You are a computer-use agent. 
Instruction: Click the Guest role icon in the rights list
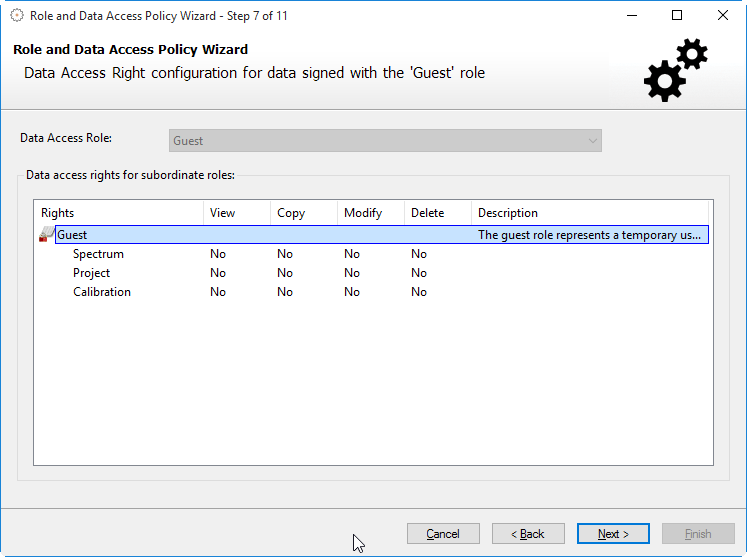coord(46,235)
